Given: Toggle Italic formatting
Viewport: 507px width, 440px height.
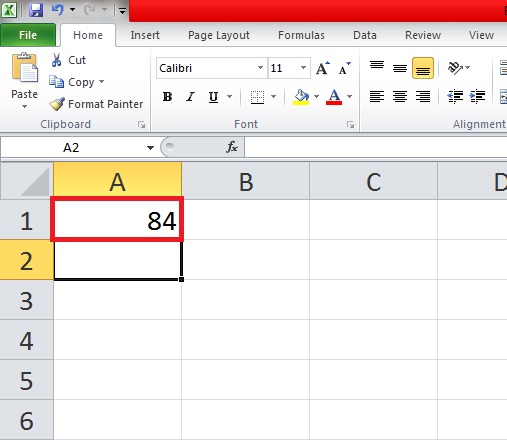Looking at the screenshot, I should (190, 97).
